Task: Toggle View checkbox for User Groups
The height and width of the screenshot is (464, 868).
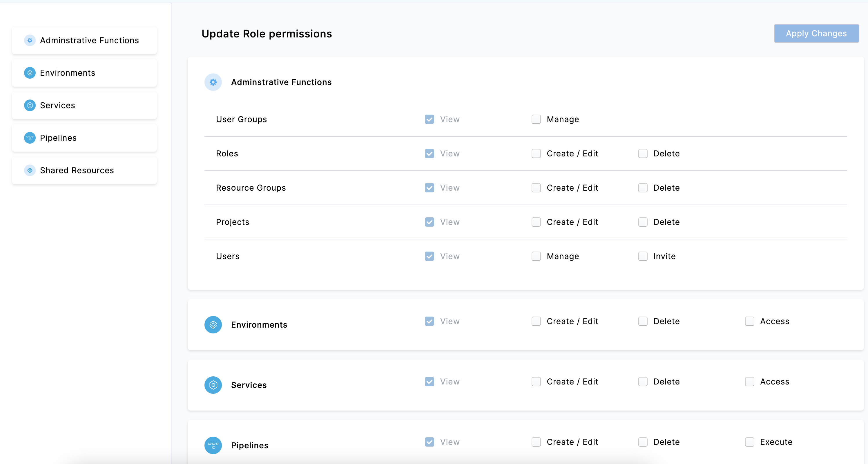Action: (429, 119)
